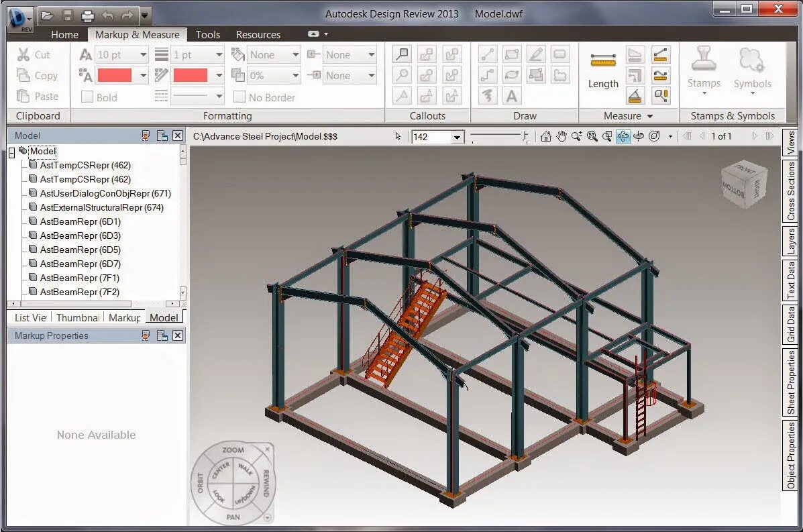Open the line start style None dropdown

click(x=371, y=54)
